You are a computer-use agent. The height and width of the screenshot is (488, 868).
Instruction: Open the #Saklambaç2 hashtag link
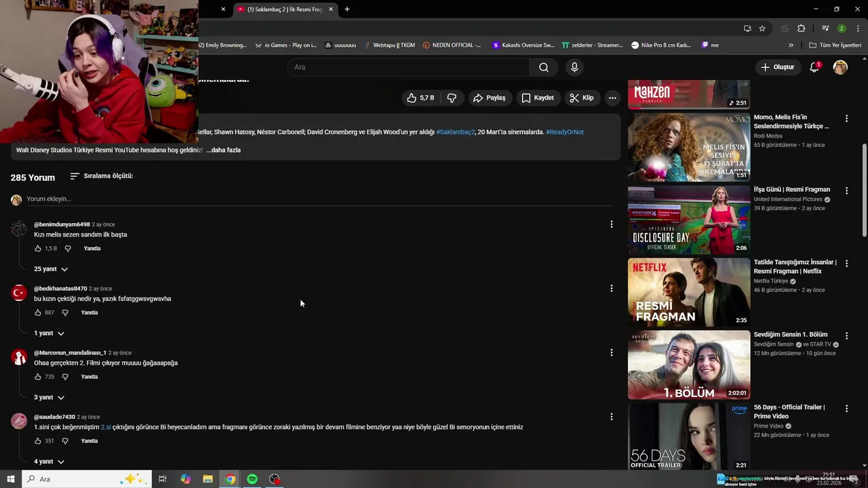[455, 132]
